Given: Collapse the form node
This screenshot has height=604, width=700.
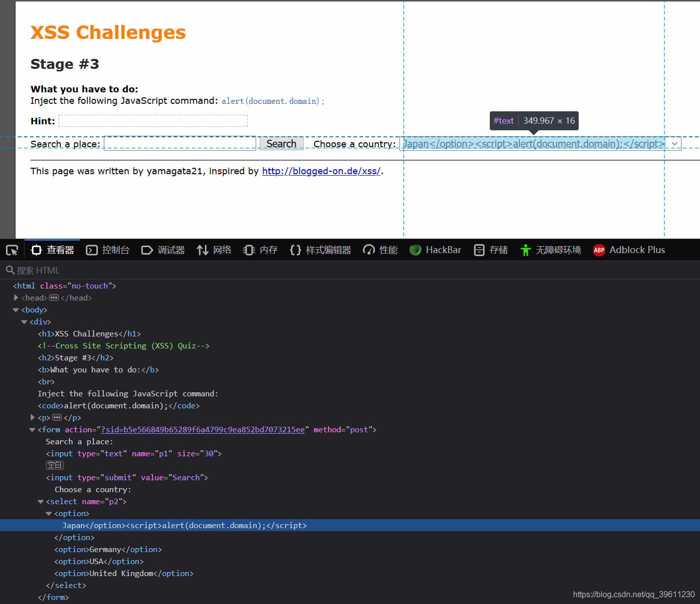Looking at the screenshot, I should (32, 430).
